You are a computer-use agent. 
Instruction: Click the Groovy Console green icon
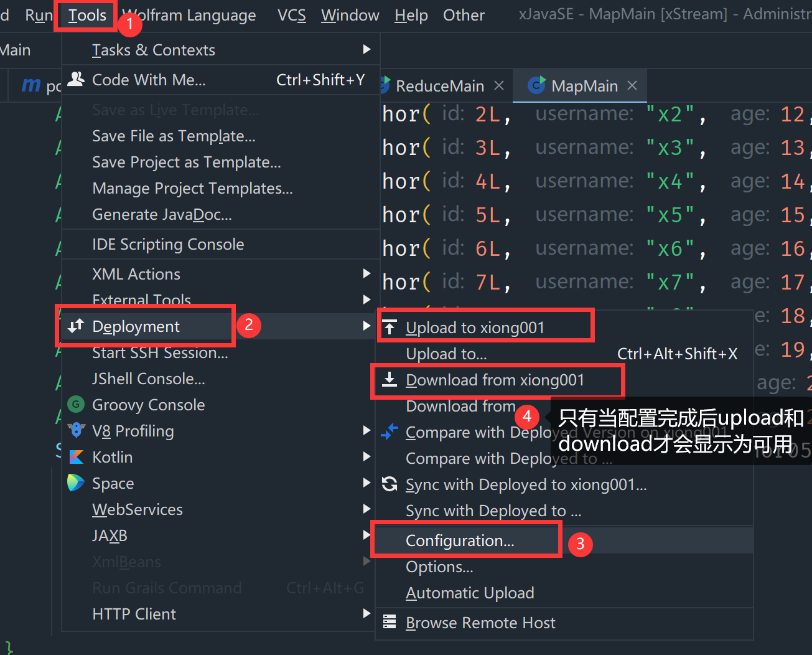pos(76,405)
